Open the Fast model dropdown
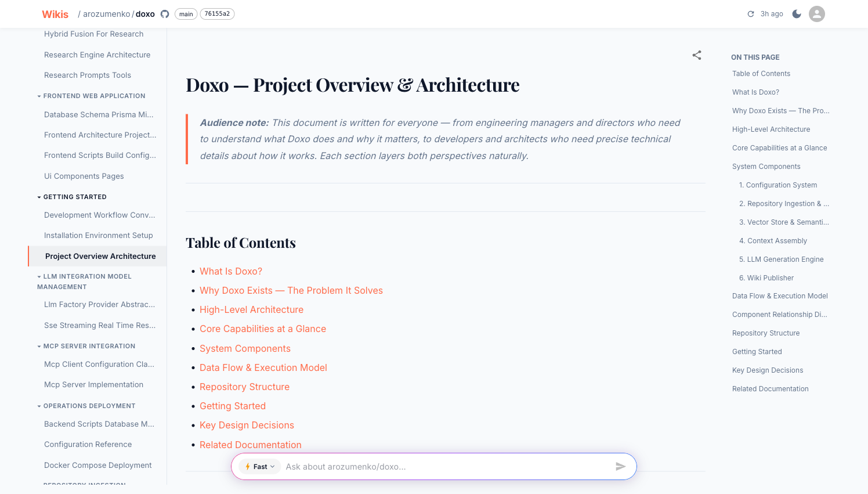 coord(260,466)
